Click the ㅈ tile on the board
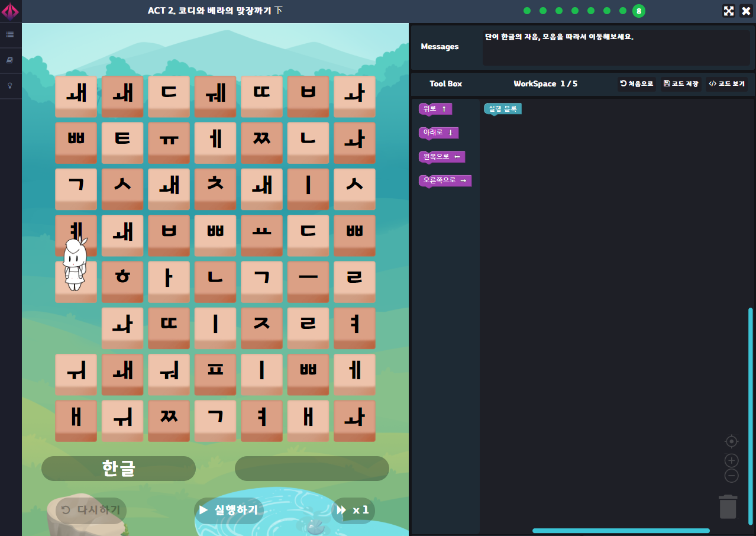 click(261, 328)
